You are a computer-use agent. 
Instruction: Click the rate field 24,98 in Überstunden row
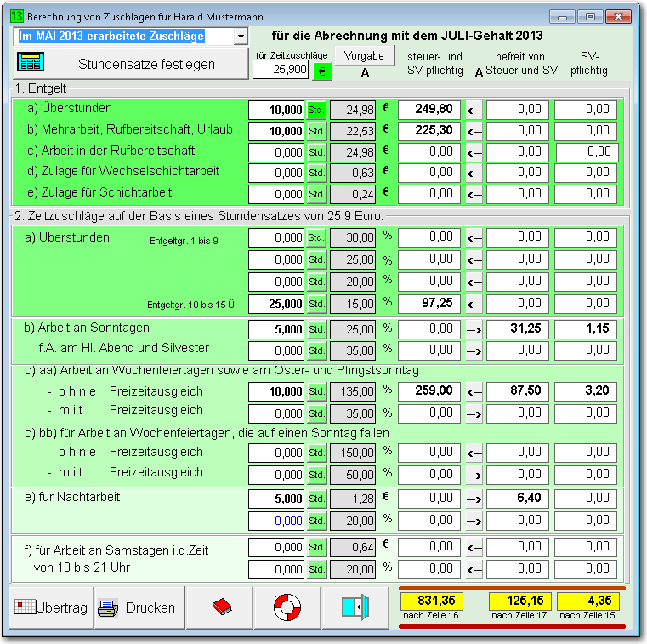[353, 111]
